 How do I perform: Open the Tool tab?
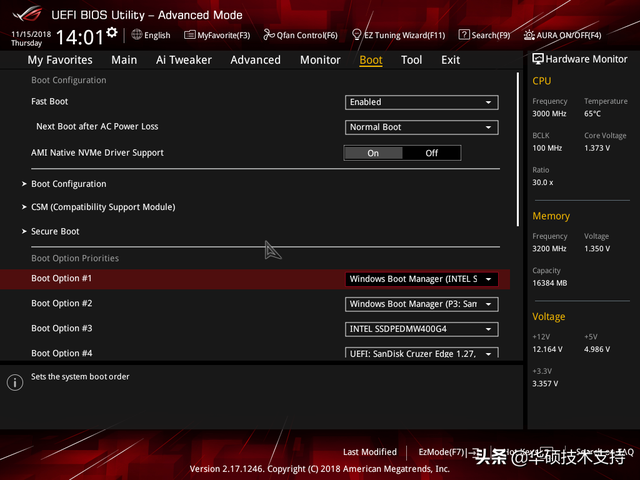pos(411,60)
